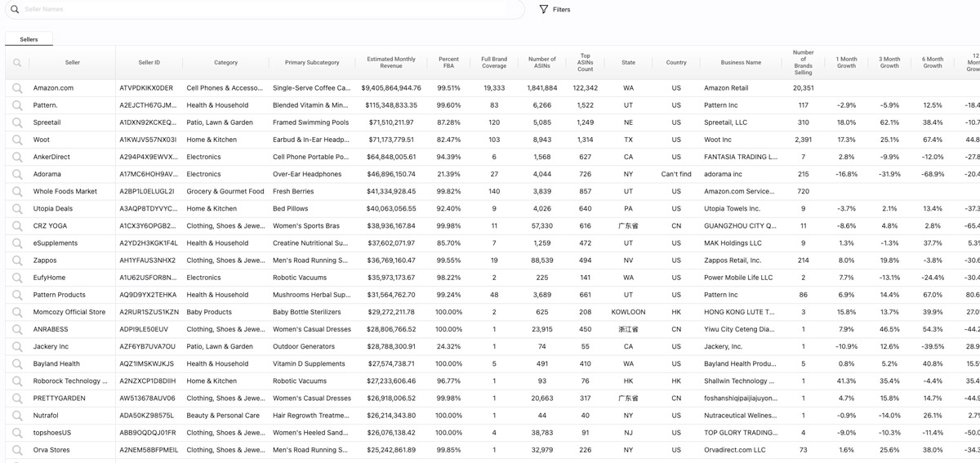Image resolution: width=980 pixels, height=463 pixels.
Task: Sort by 1 Month Growth header
Action: pyautogui.click(x=847, y=63)
